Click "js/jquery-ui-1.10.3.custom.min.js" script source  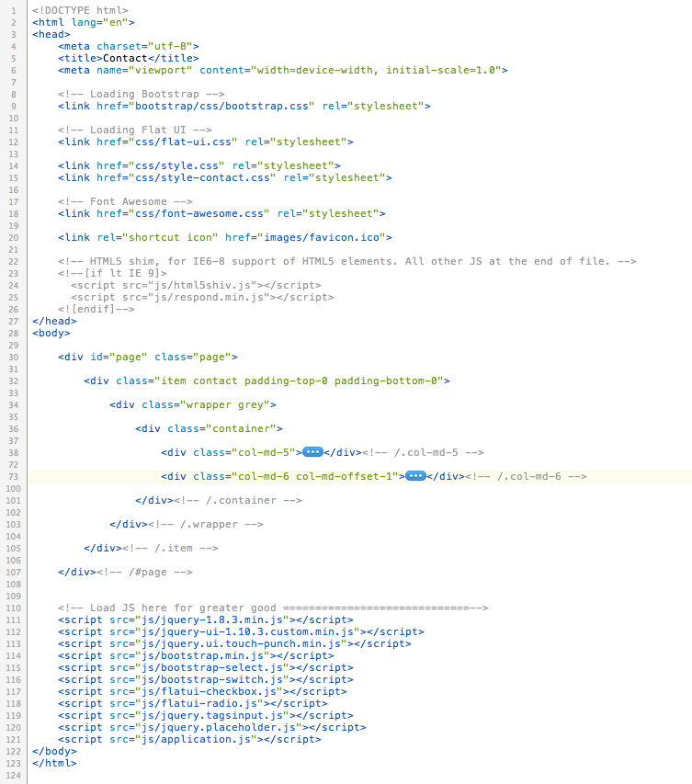coord(247,632)
